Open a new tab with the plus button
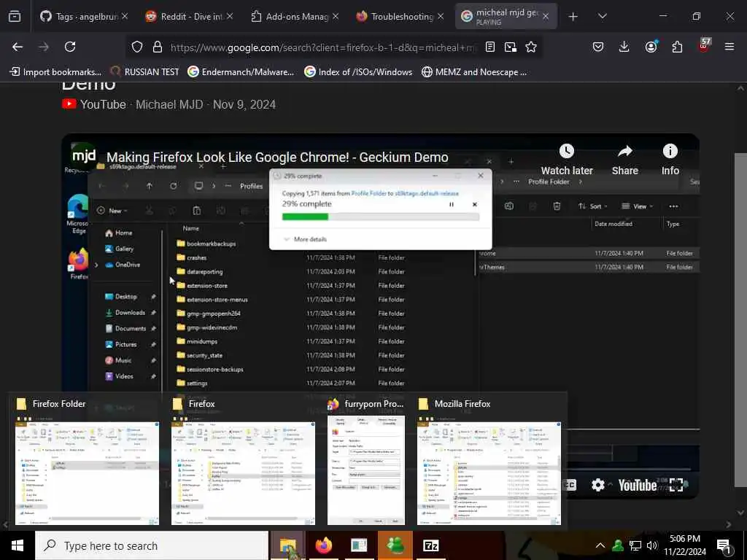Image resolution: width=747 pixels, height=560 pixels. [x=573, y=17]
